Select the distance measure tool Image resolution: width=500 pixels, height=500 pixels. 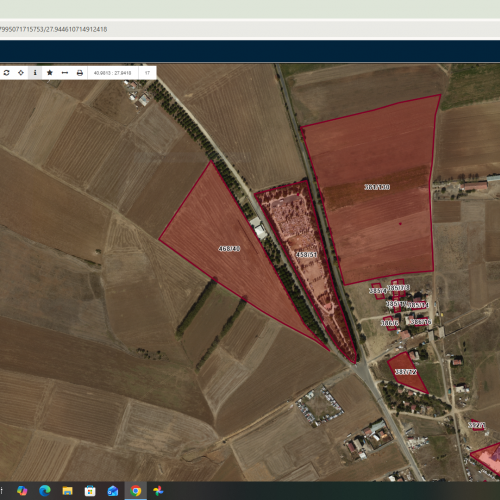coord(65,73)
